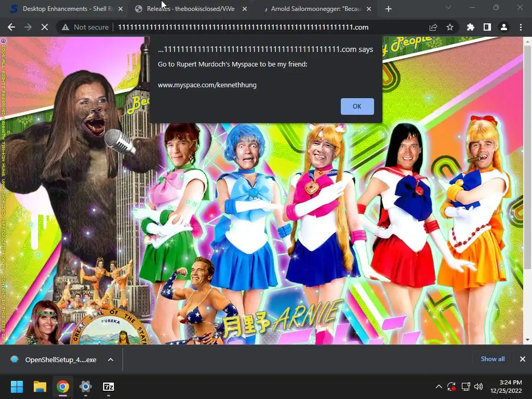Screen dimensions: 532x399
Task: Open the Extensions puzzle menu
Action: pyautogui.click(x=470, y=27)
